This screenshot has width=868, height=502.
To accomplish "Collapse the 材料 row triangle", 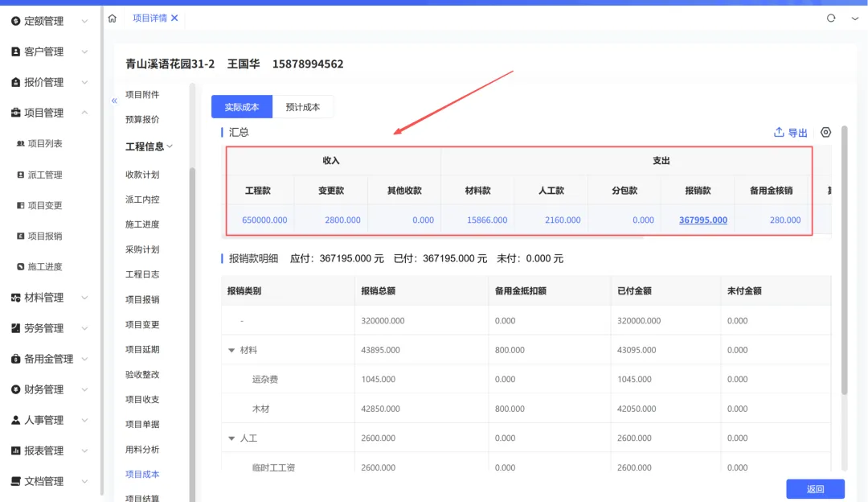I will 231,350.
